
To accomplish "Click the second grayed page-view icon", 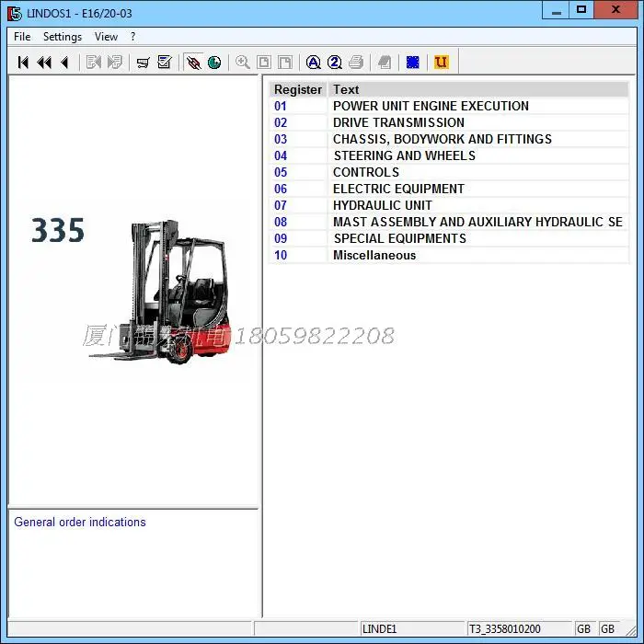I will tap(285, 63).
